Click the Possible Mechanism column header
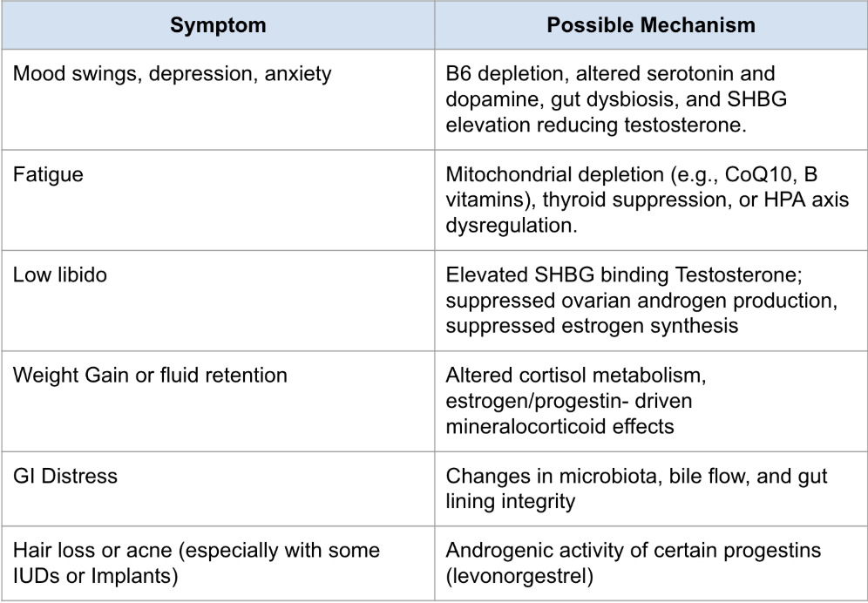 650,26
